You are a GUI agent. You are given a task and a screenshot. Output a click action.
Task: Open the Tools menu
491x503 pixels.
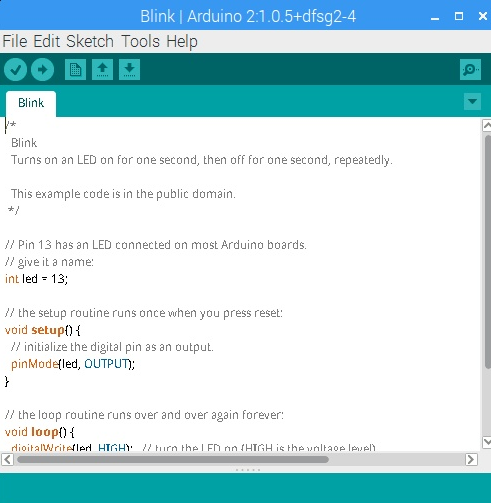click(x=140, y=41)
